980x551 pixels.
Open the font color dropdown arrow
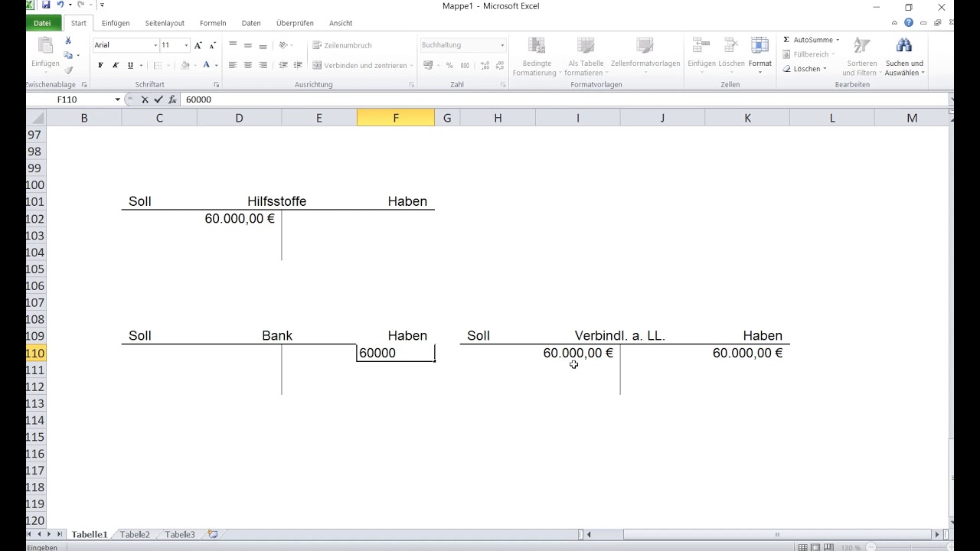coord(216,66)
